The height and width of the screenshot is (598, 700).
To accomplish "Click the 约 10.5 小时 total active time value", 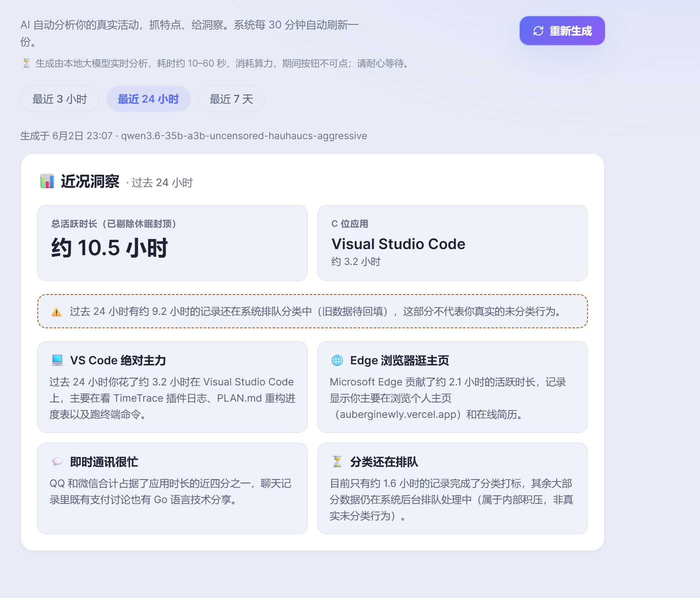I will (110, 248).
